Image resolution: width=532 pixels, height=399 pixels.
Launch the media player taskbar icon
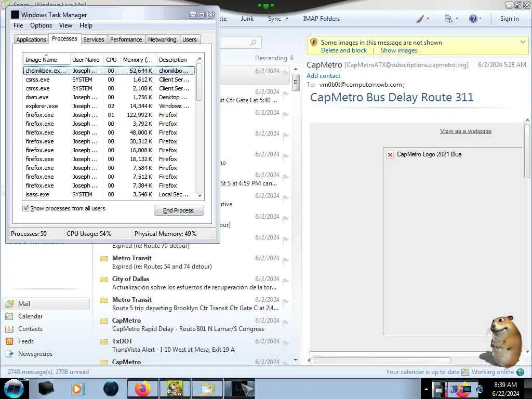(x=77, y=389)
